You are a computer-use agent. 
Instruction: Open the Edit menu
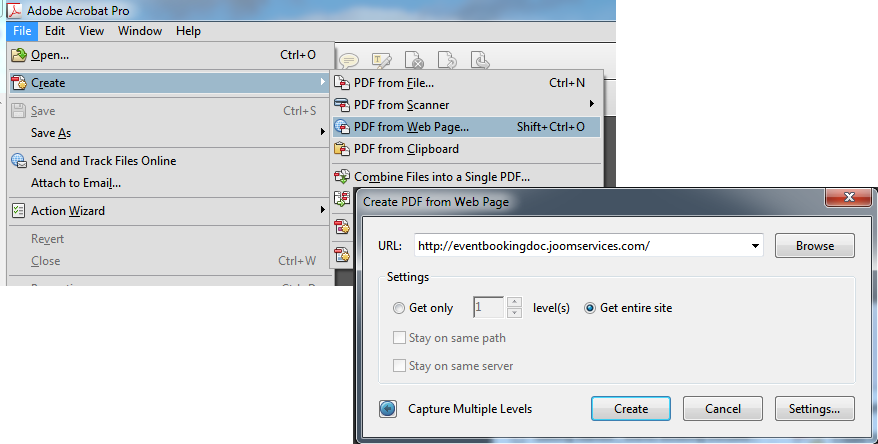tap(55, 31)
